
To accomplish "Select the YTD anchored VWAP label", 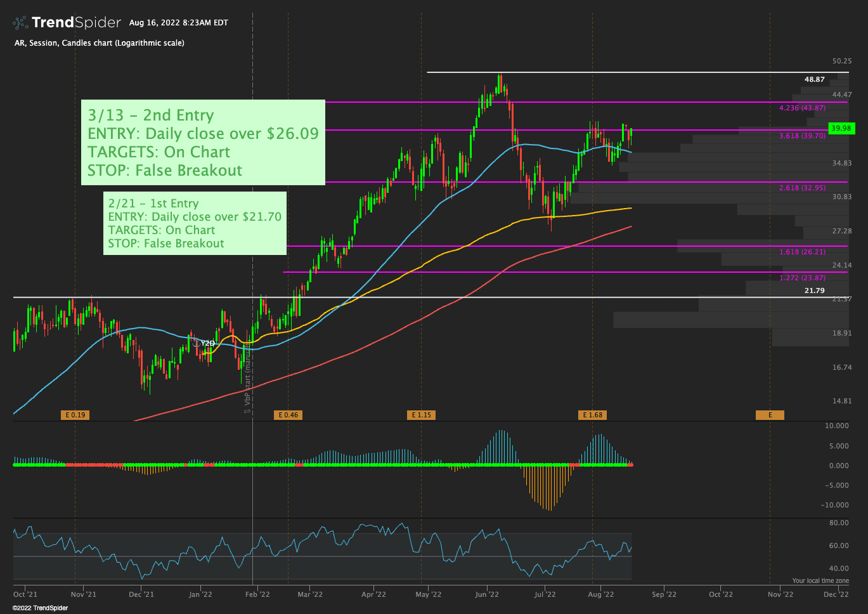I will tap(208, 343).
